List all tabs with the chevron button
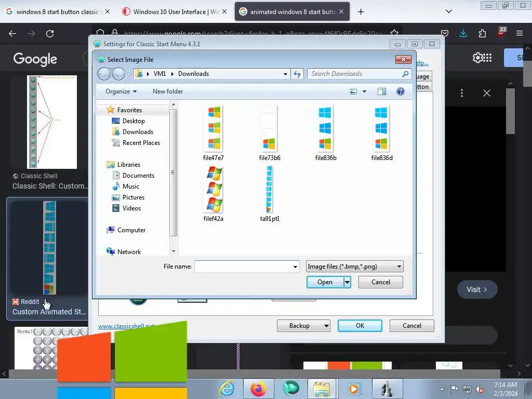The width and height of the screenshot is (532, 399). pos(448,11)
